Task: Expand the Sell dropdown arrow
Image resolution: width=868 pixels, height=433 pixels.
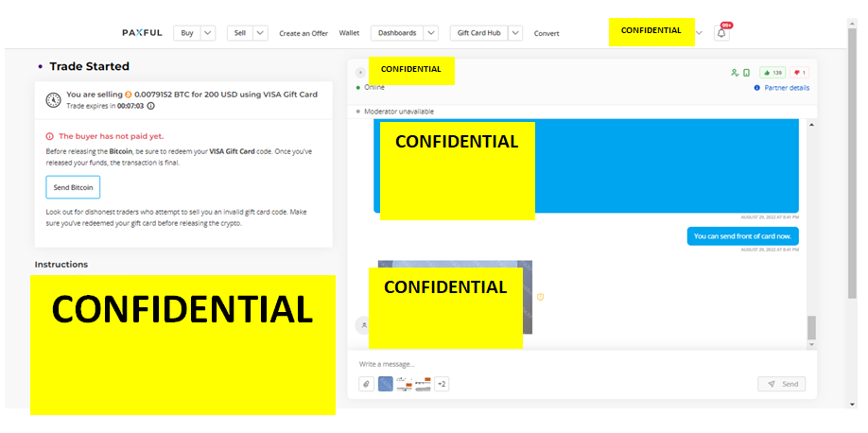Action: click(x=261, y=33)
